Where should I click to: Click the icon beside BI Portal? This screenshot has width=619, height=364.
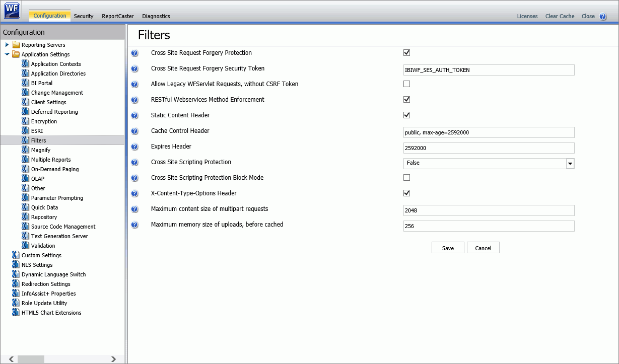25,83
